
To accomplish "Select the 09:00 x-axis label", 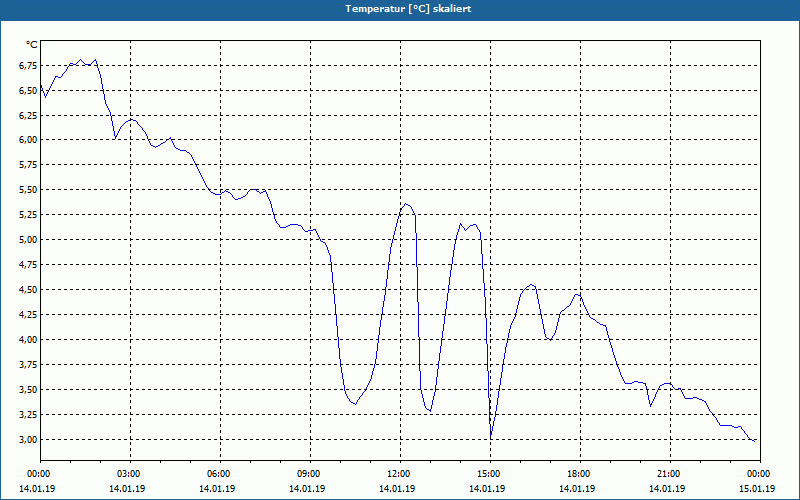I will click(310, 474).
